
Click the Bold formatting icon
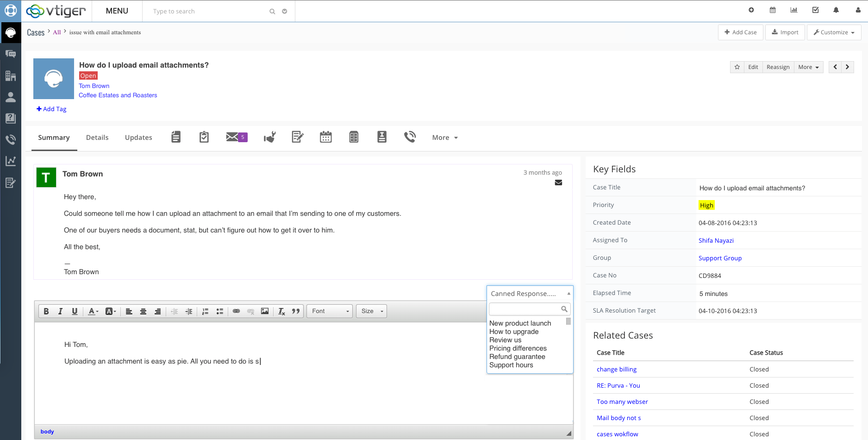(46, 311)
